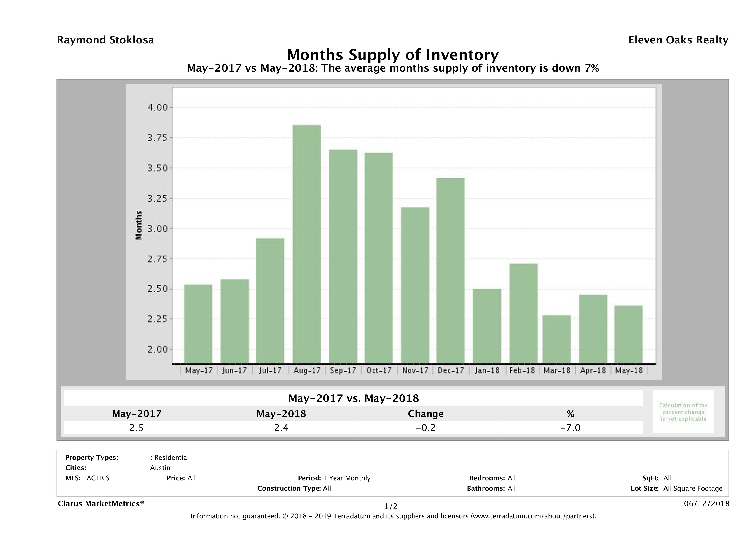Click the Eleven Oaks Realty heading
This screenshot has width=738, height=560.
[678, 40]
